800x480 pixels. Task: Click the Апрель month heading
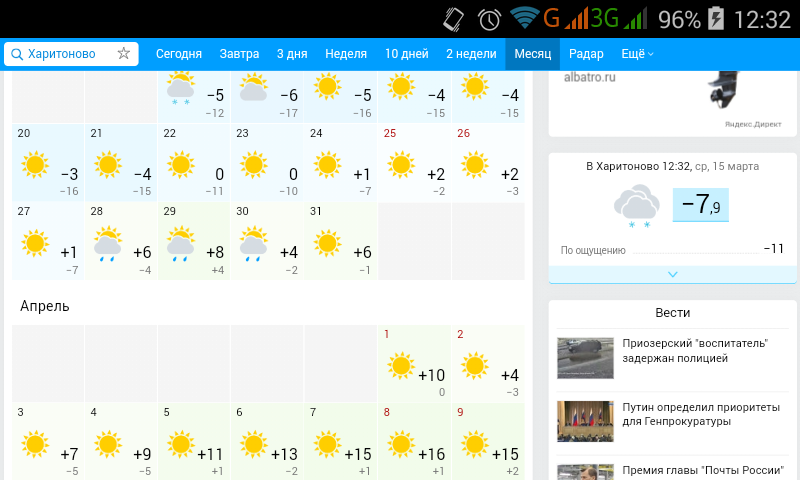pos(44,306)
